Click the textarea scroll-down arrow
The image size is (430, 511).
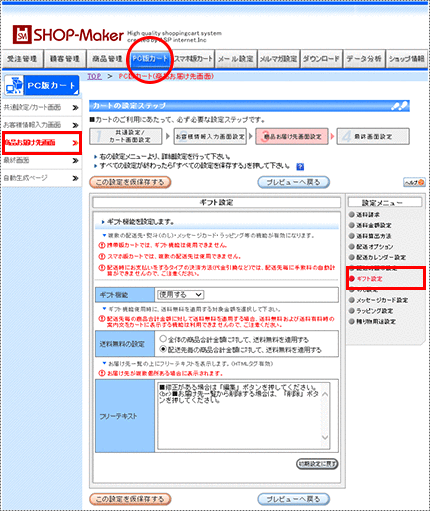click(x=325, y=437)
